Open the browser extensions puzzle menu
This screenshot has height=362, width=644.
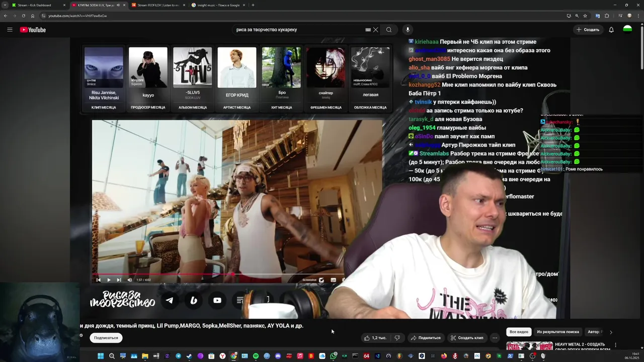[607, 16]
